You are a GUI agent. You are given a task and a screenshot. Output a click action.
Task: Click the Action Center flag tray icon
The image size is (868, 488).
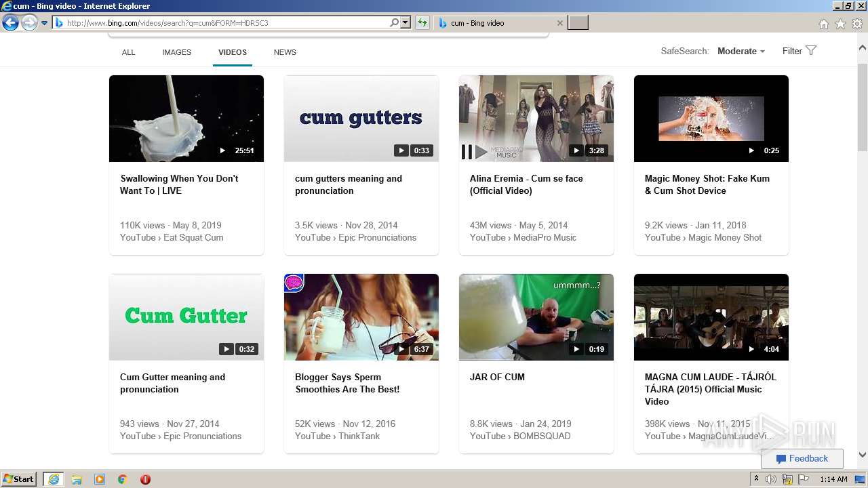tap(804, 479)
